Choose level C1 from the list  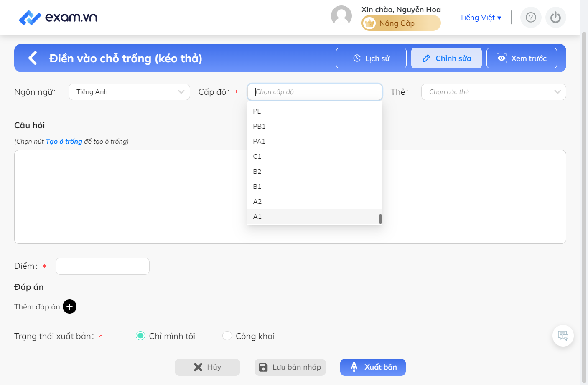(315, 157)
